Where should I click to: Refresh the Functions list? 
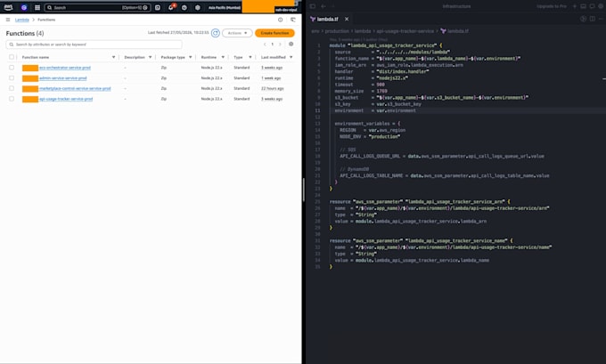[216, 33]
